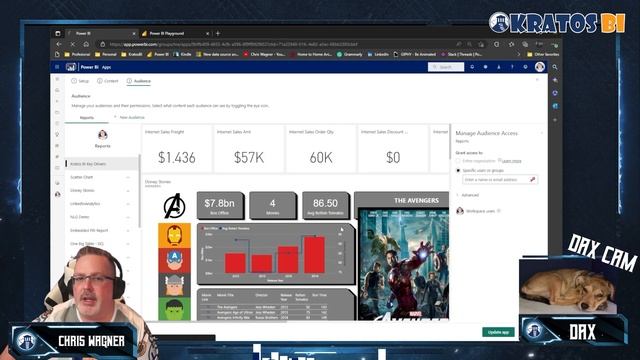Collapse Manage Audience Access panel chevron
This screenshot has height=360, width=640.
click(542, 133)
